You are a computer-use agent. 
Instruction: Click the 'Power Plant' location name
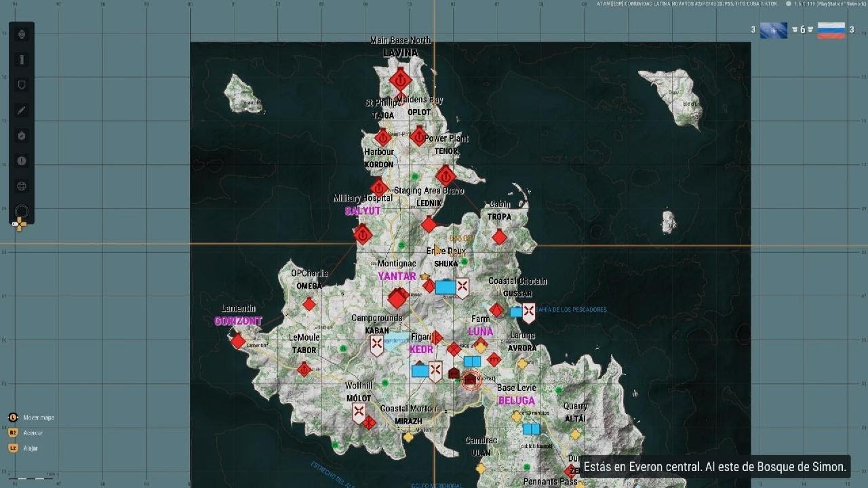point(446,138)
